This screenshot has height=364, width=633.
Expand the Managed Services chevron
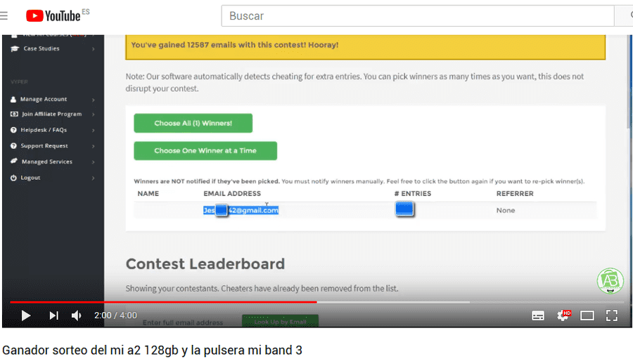(x=94, y=162)
